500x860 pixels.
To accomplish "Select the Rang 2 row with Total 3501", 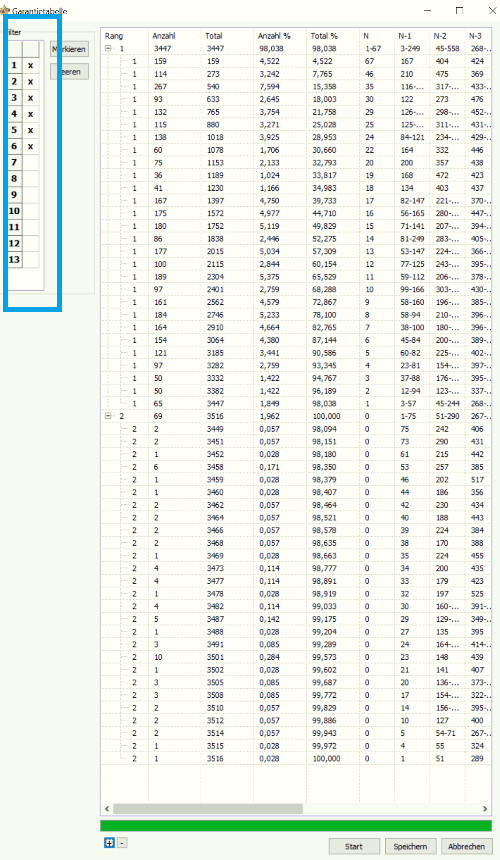I will [x=296, y=657].
